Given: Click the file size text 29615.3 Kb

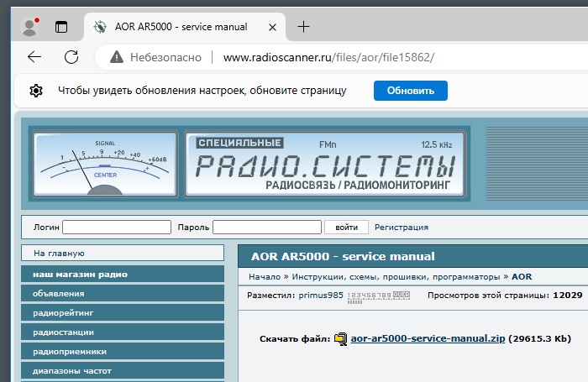Looking at the screenshot, I should 539,338.
